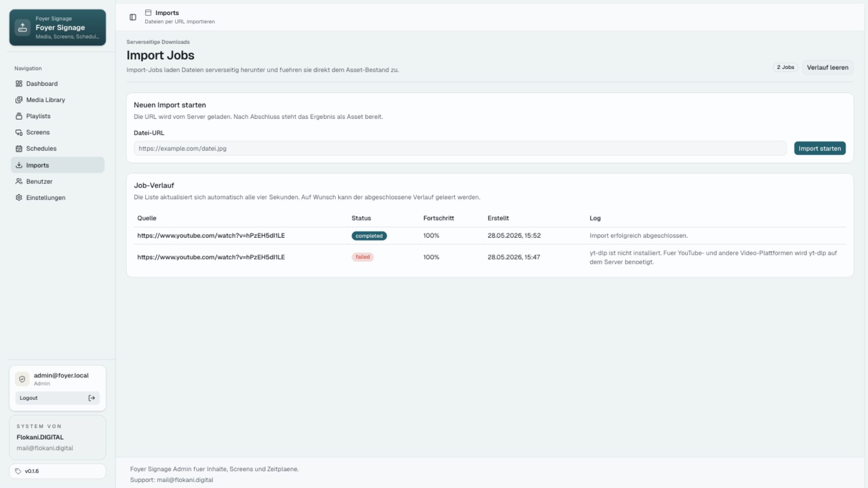Click the Einstellungen gear icon
Screen dimensions: 868x488
[x=19, y=198]
